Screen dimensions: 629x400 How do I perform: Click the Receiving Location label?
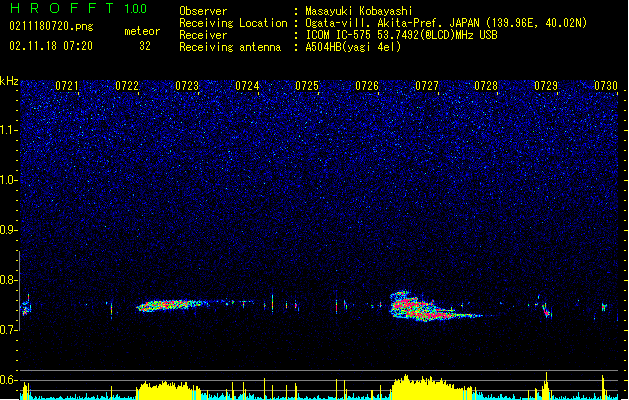pos(233,23)
